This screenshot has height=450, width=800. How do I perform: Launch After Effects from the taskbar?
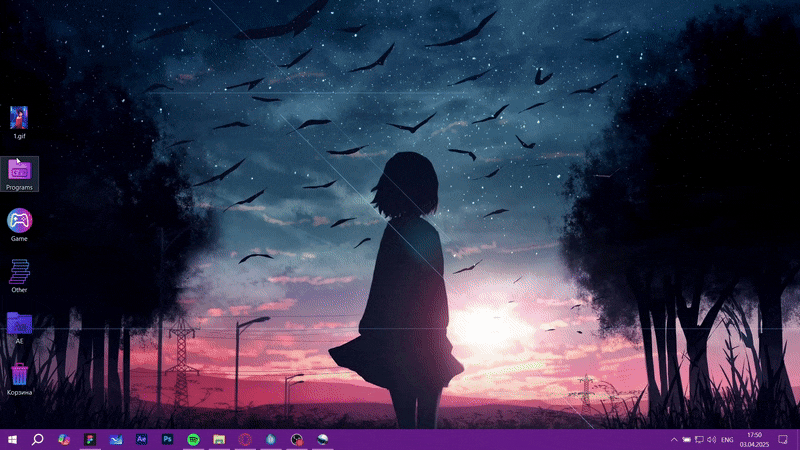[x=141, y=439]
